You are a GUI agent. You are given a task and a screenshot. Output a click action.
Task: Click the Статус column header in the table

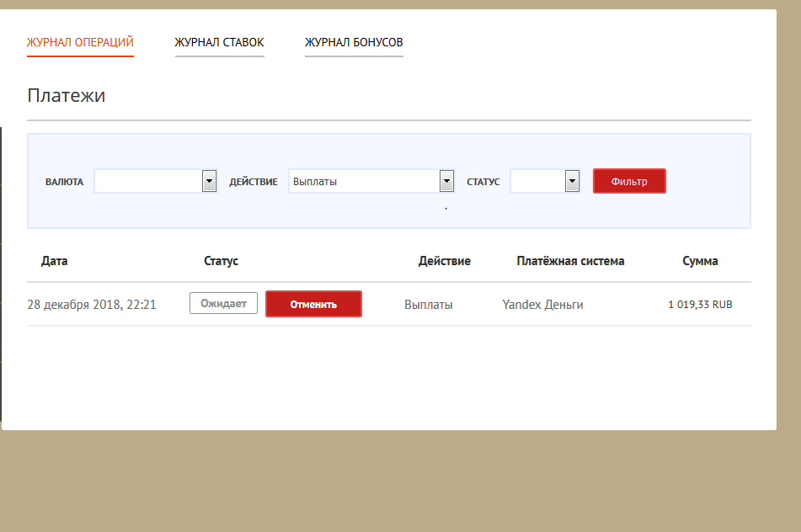click(221, 261)
